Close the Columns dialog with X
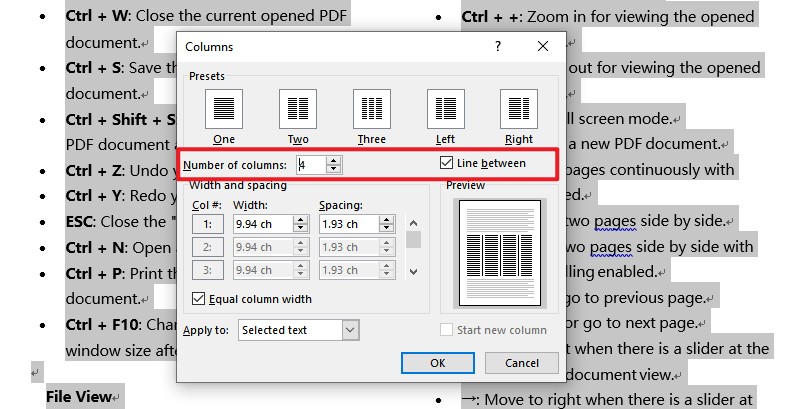Image resolution: width=800 pixels, height=409 pixels. point(543,46)
